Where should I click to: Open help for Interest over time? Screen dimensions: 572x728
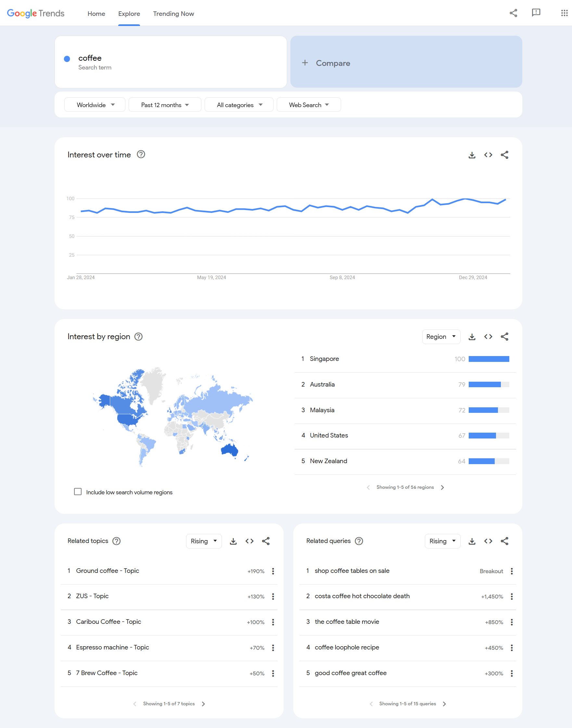pyautogui.click(x=141, y=154)
